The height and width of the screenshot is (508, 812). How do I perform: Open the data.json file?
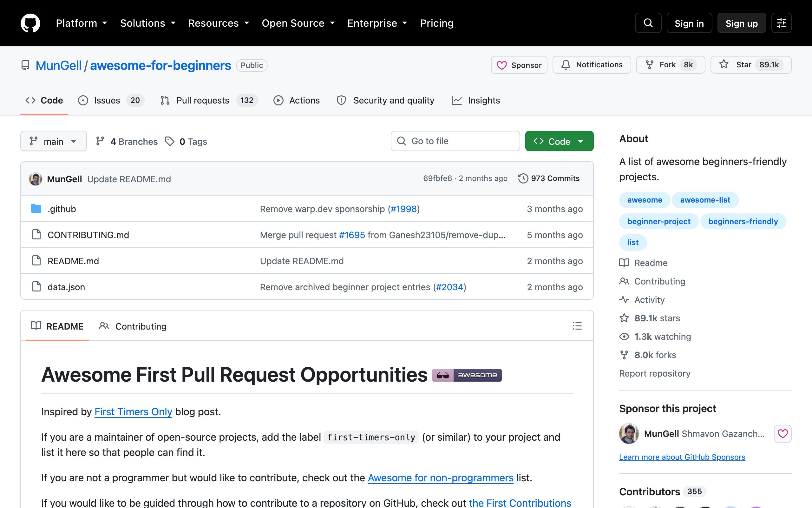pos(66,287)
